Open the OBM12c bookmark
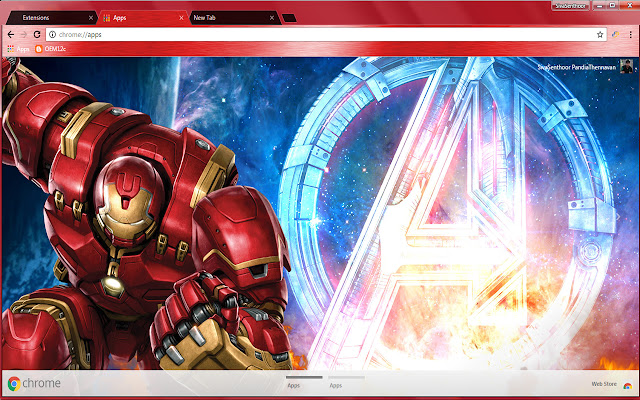Image resolution: width=640 pixels, height=400 pixels. [x=50, y=49]
